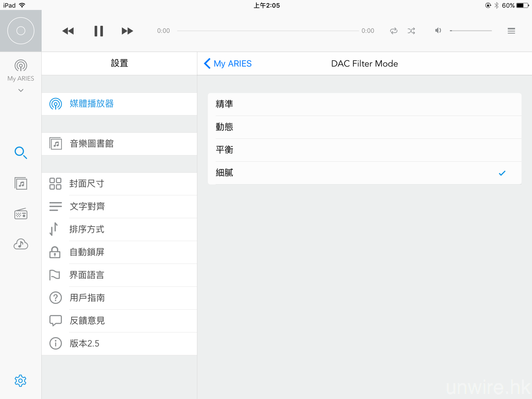The image size is (532, 399).
Task: Open the music library sidebar icon
Action: point(21,183)
